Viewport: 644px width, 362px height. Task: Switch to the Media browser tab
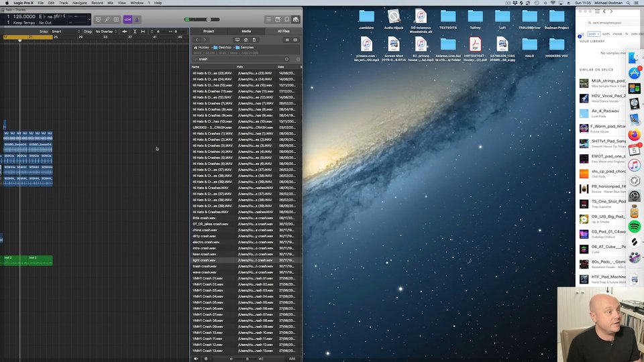[x=246, y=32]
